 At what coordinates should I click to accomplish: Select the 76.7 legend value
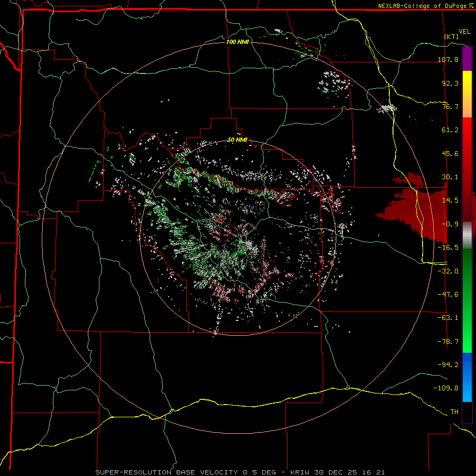click(450, 106)
